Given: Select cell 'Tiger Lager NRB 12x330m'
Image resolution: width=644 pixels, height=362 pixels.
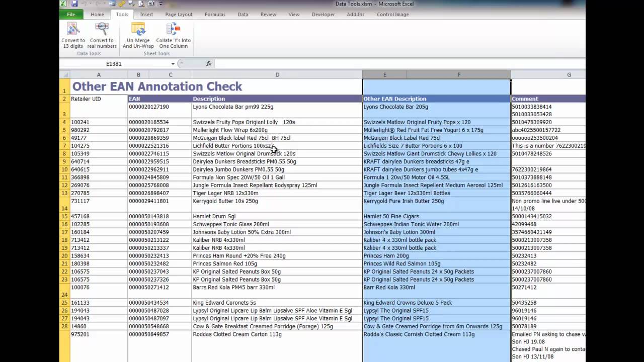Looking at the screenshot, I should tap(277, 193).
